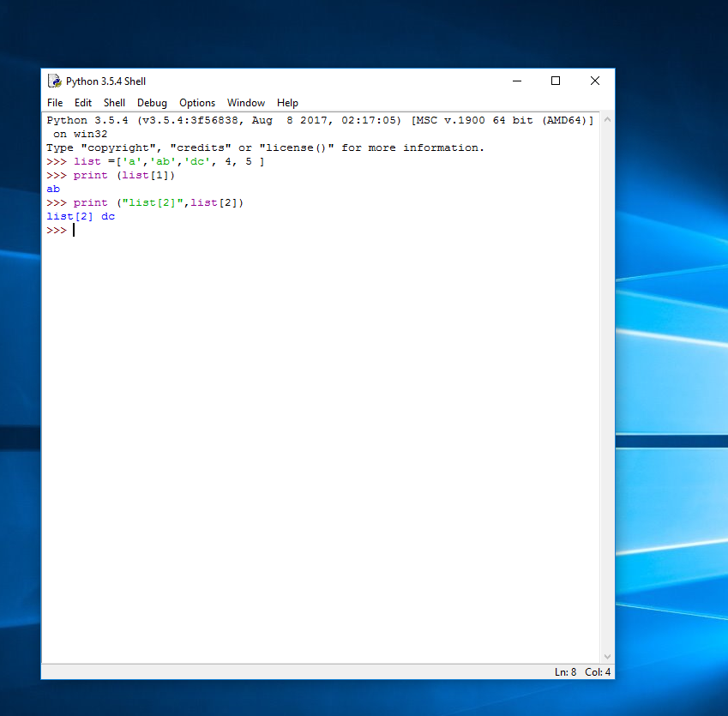Image resolution: width=728 pixels, height=716 pixels.
Task: Click the 'on win32' line
Action: click(x=81, y=134)
